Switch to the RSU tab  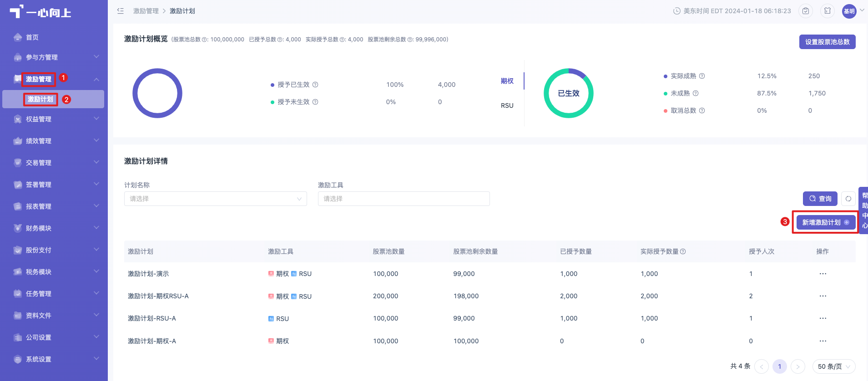click(507, 105)
